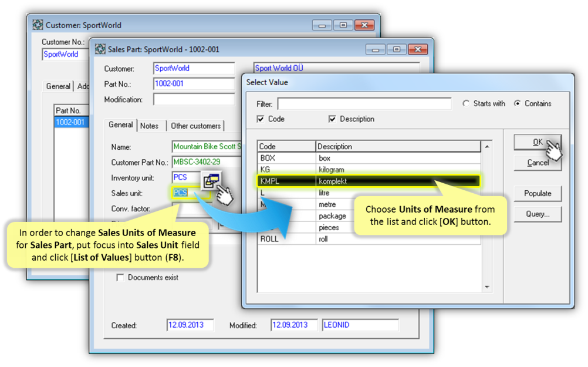Close the Sales Part window
This screenshot has height=367, width=588.
click(x=418, y=49)
